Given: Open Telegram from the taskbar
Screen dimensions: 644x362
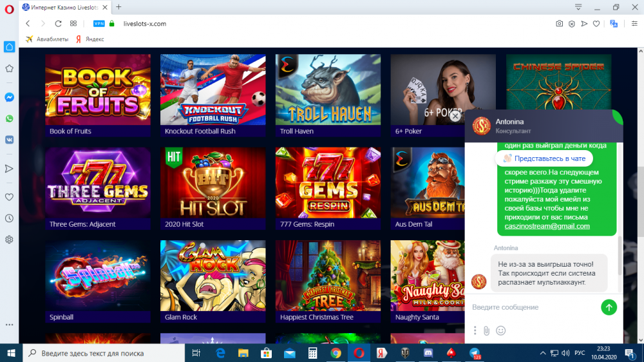Looking at the screenshot, I should coord(475,353).
